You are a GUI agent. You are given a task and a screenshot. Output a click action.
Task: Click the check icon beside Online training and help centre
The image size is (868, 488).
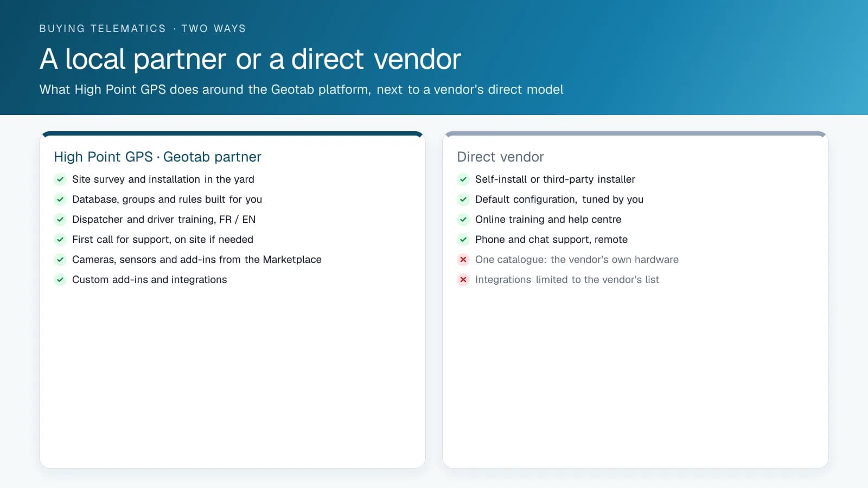coord(463,220)
